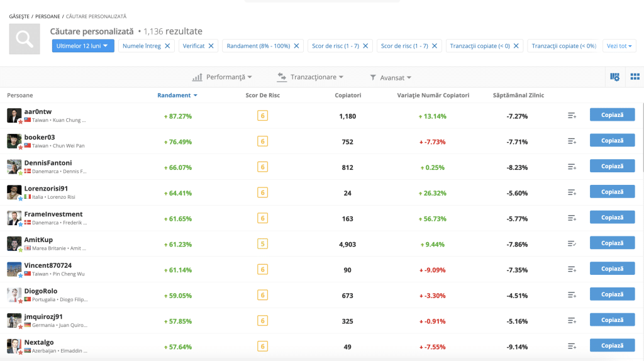
Task: Sort by Variație Număr Copiatori column
Action: click(433, 95)
